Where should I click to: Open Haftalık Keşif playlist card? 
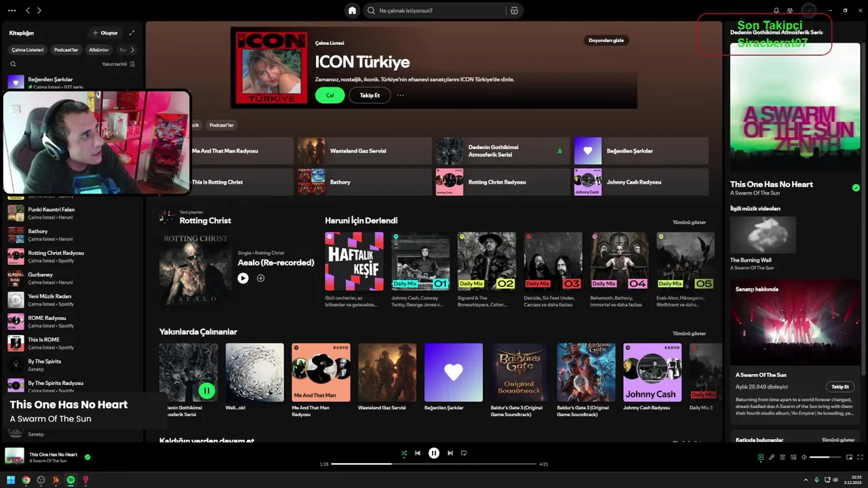coord(354,270)
